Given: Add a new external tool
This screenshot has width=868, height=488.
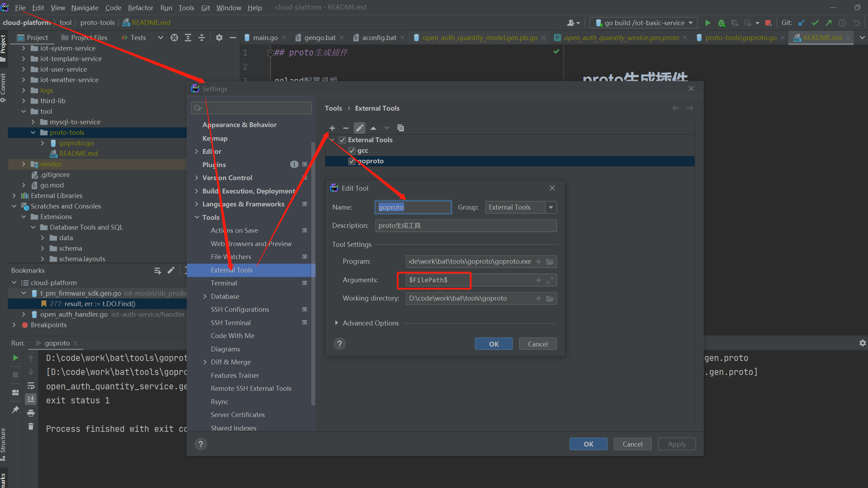Looking at the screenshot, I should (x=332, y=128).
